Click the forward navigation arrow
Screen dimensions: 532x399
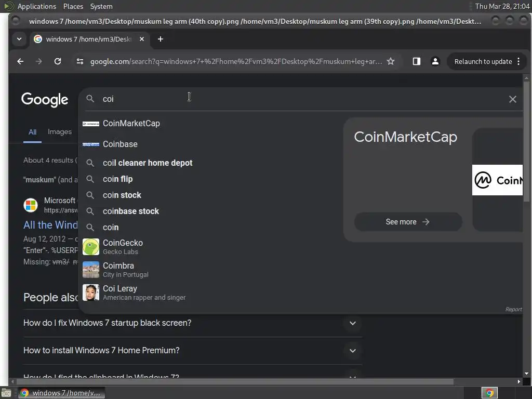pos(38,61)
